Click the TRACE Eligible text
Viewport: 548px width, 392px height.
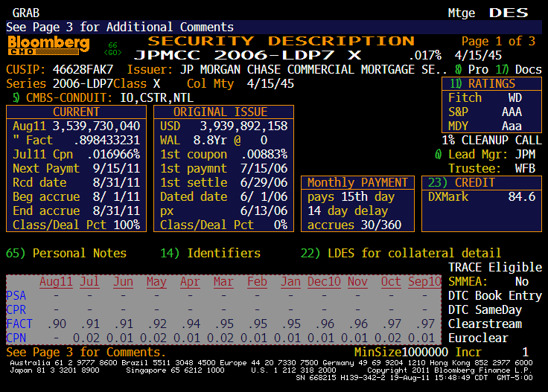[x=495, y=267]
